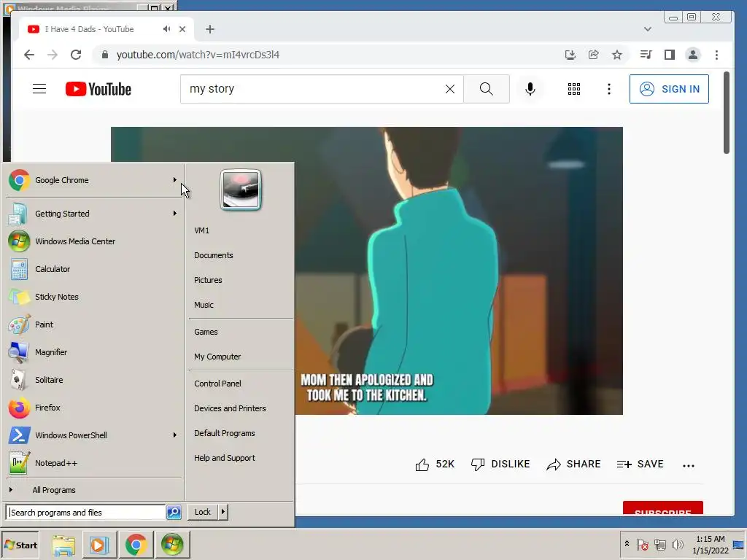Open the YouTube hamburger guide menu

tap(39, 89)
